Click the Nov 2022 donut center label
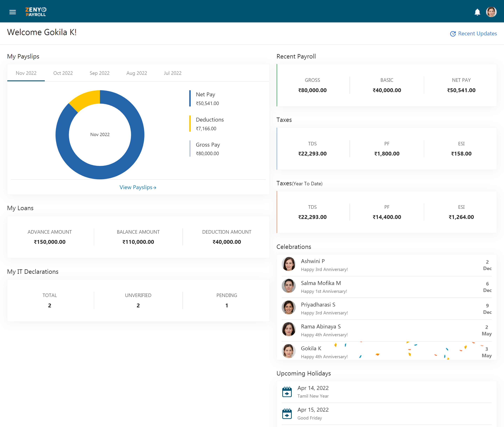The height and width of the screenshot is (427, 504). point(100,134)
